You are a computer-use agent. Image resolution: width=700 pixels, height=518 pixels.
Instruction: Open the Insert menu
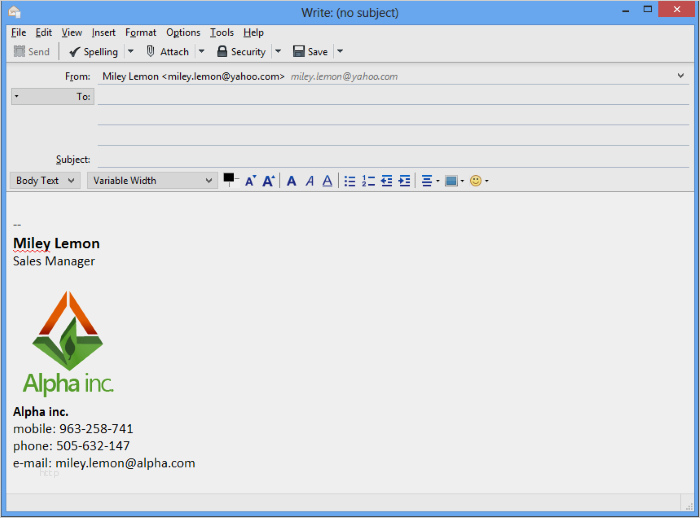[x=104, y=33]
